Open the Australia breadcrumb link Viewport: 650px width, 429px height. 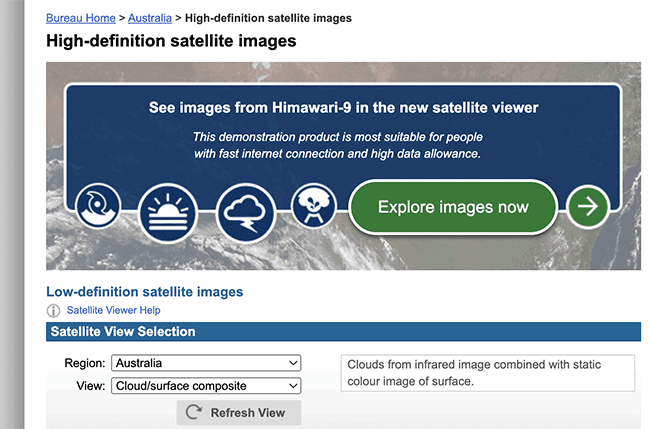click(x=150, y=18)
